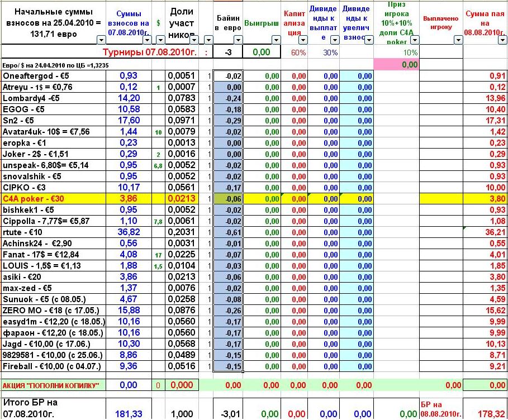Open filter dropdown for 'Капитализация' column
This screenshot has width=508, height=420.
pyautogui.click(x=303, y=40)
